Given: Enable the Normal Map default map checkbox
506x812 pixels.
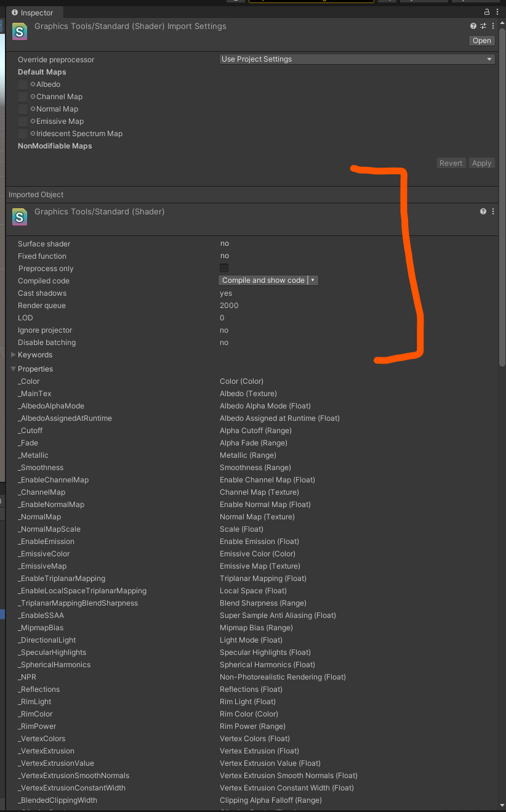Looking at the screenshot, I should pyautogui.click(x=23, y=109).
